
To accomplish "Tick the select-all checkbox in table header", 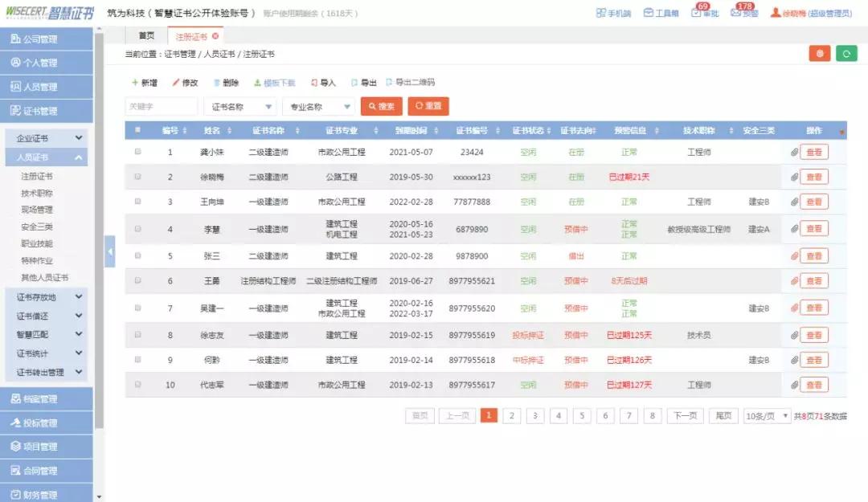I will [x=137, y=129].
